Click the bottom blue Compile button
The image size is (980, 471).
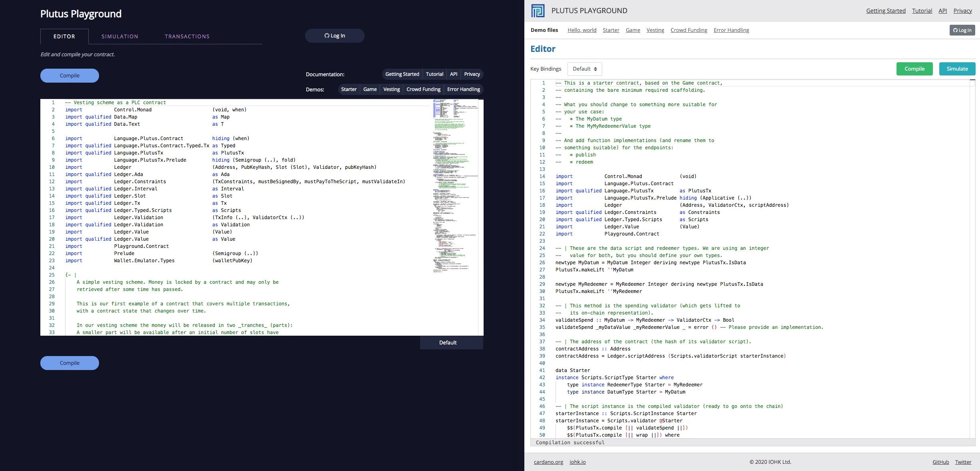pyautogui.click(x=69, y=363)
